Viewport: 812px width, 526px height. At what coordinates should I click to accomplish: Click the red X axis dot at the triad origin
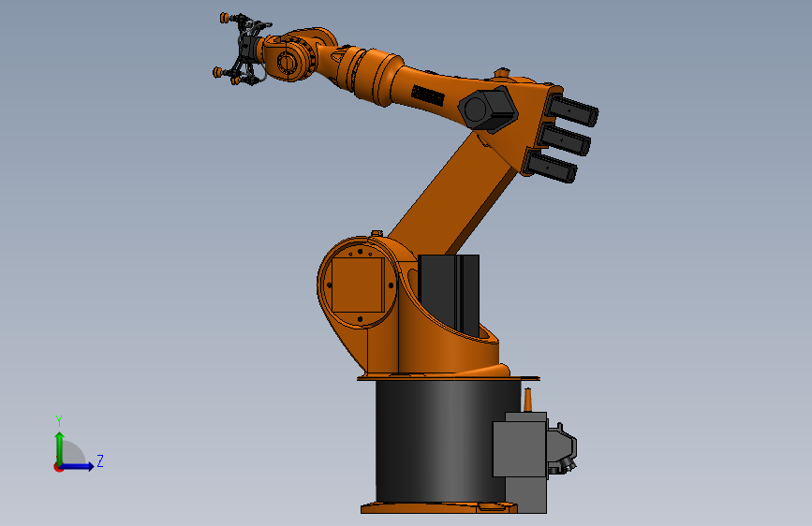point(57,468)
